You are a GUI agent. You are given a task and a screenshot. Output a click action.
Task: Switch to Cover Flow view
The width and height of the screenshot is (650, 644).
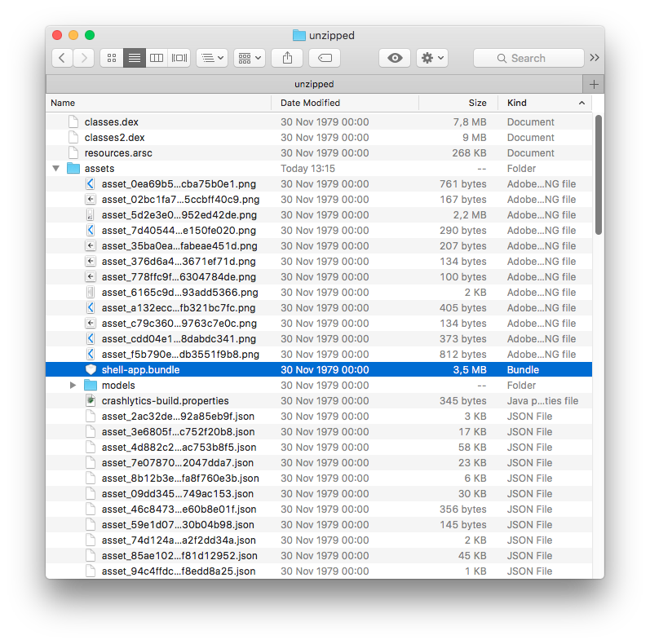(x=179, y=58)
